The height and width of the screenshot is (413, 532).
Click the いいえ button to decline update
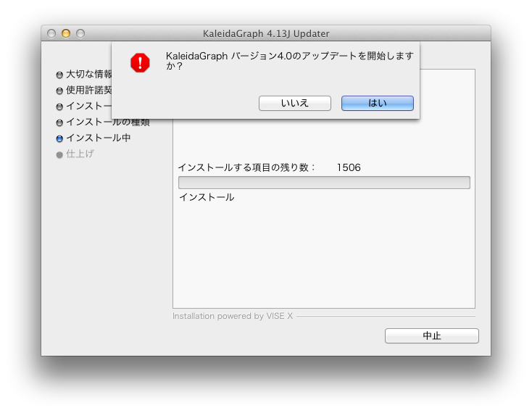pyautogui.click(x=294, y=103)
